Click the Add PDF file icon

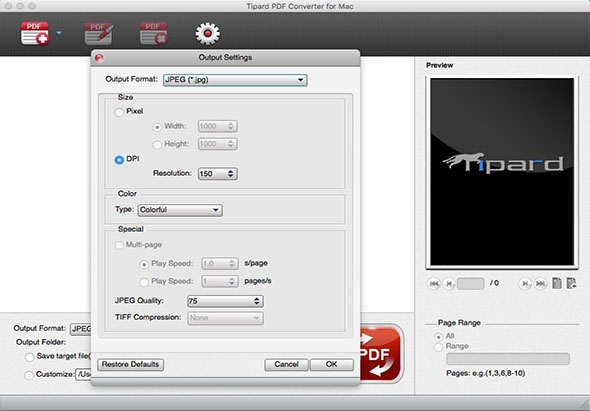pyautogui.click(x=35, y=33)
